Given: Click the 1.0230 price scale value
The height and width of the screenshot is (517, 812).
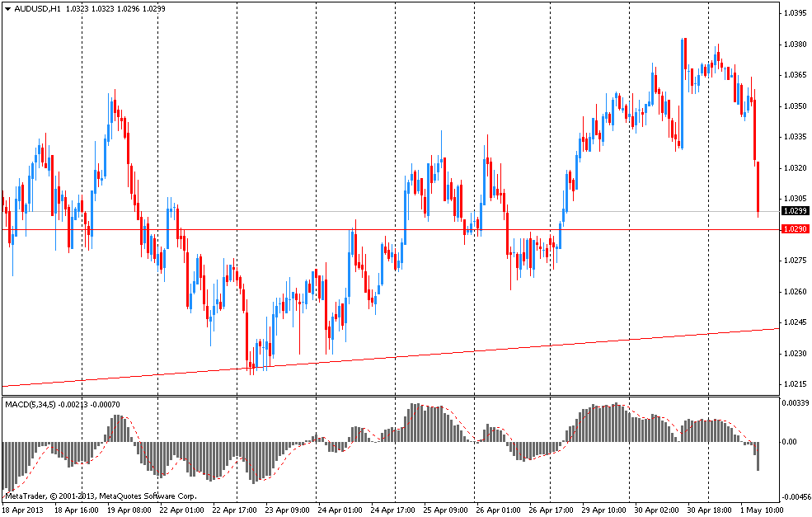Looking at the screenshot, I should pyautogui.click(x=795, y=353).
